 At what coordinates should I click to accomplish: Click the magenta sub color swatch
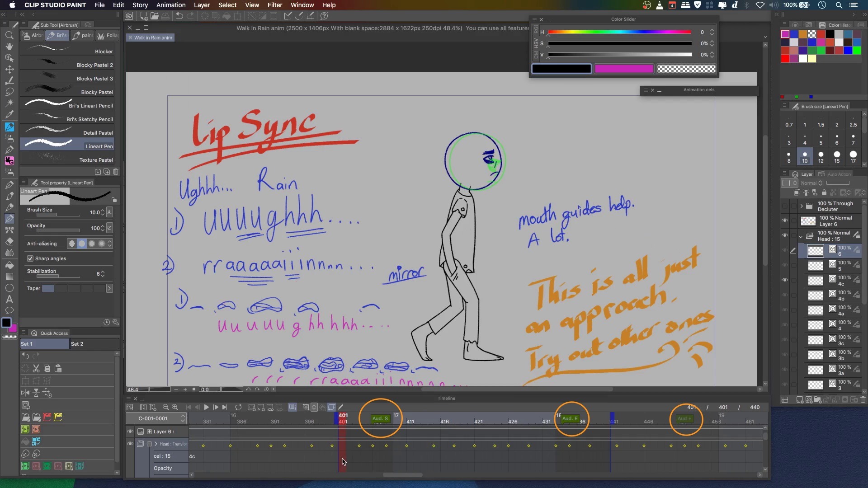coord(623,69)
